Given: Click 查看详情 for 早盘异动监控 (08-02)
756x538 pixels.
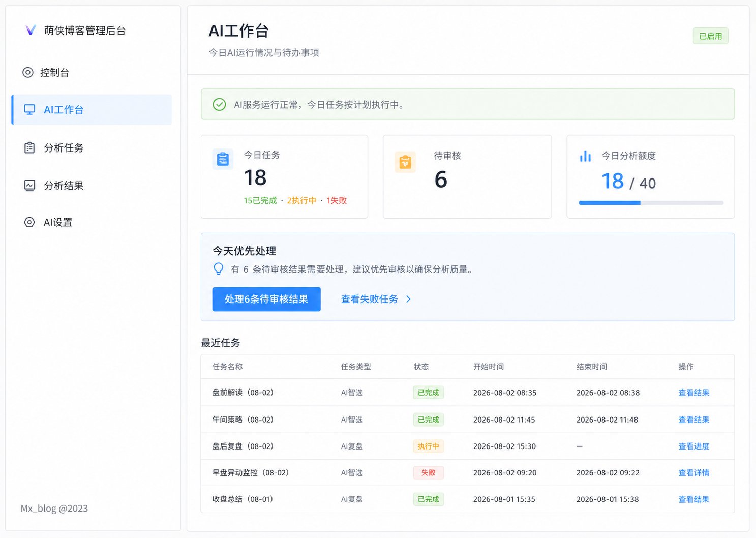Looking at the screenshot, I should point(693,472).
